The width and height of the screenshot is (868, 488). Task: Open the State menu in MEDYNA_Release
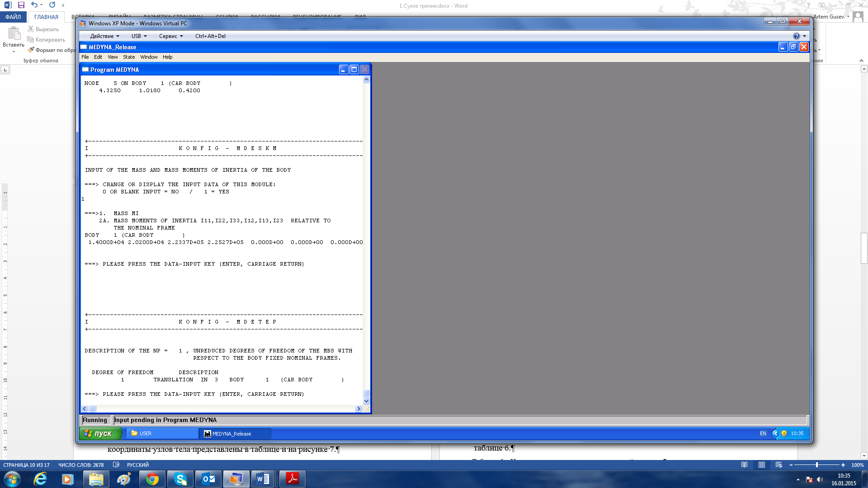[129, 57]
